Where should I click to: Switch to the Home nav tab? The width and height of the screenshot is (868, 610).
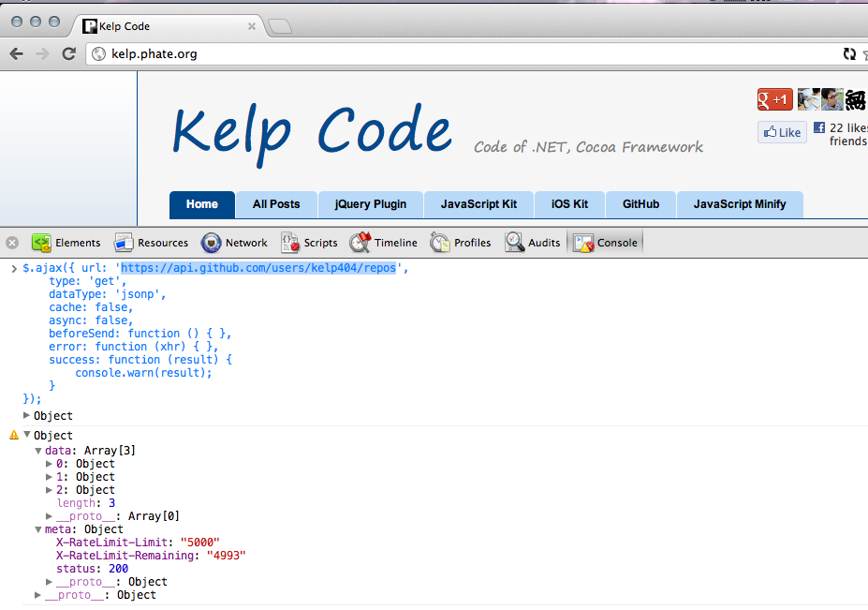click(x=202, y=204)
